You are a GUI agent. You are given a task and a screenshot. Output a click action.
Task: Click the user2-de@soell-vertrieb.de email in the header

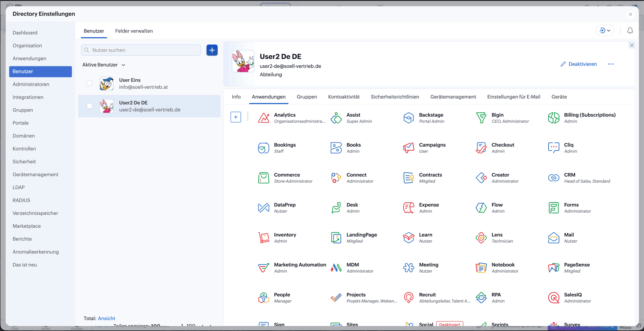pos(290,66)
